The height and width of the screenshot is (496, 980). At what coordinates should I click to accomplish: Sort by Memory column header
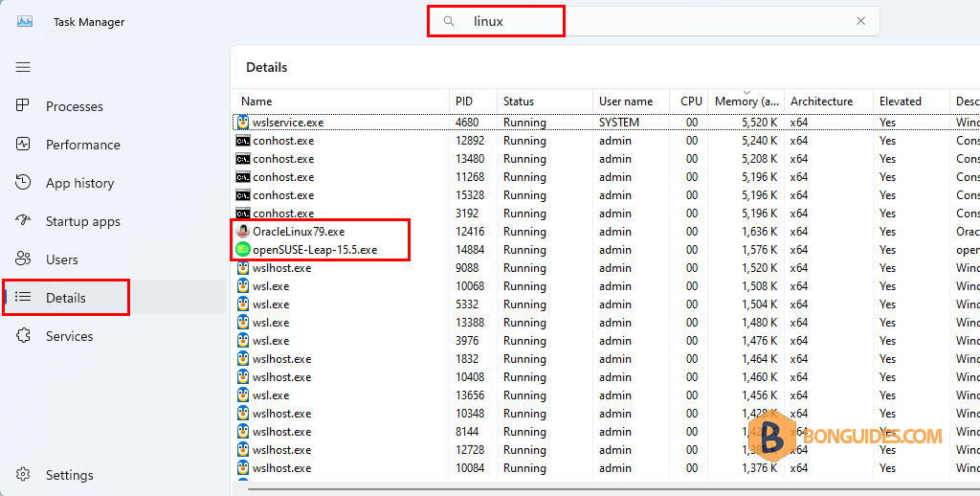point(746,101)
